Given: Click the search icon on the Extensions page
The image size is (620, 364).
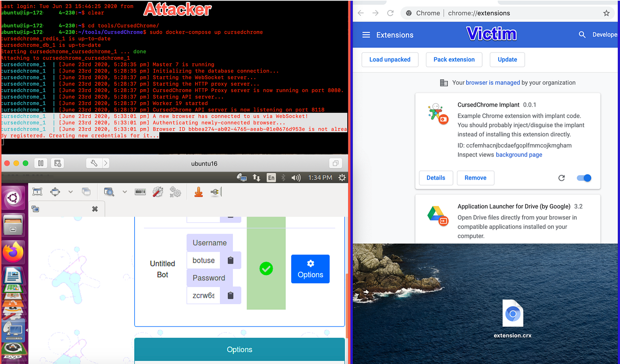Looking at the screenshot, I should (582, 34).
